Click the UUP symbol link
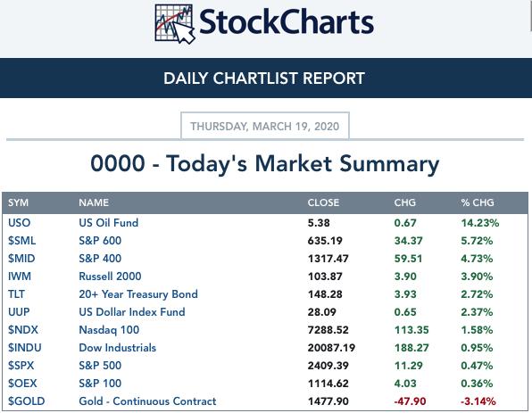532x413 pixels. 19,312
